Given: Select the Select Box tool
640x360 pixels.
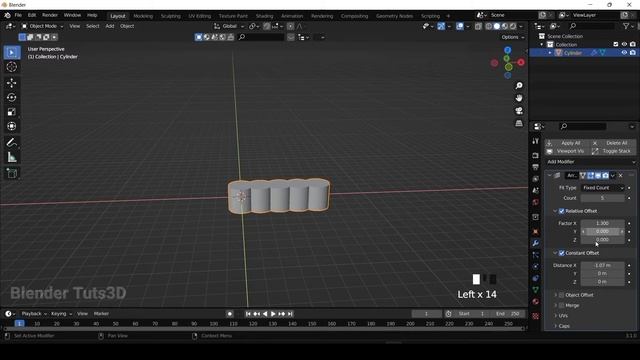Looking at the screenshot, I should (11, 52).
